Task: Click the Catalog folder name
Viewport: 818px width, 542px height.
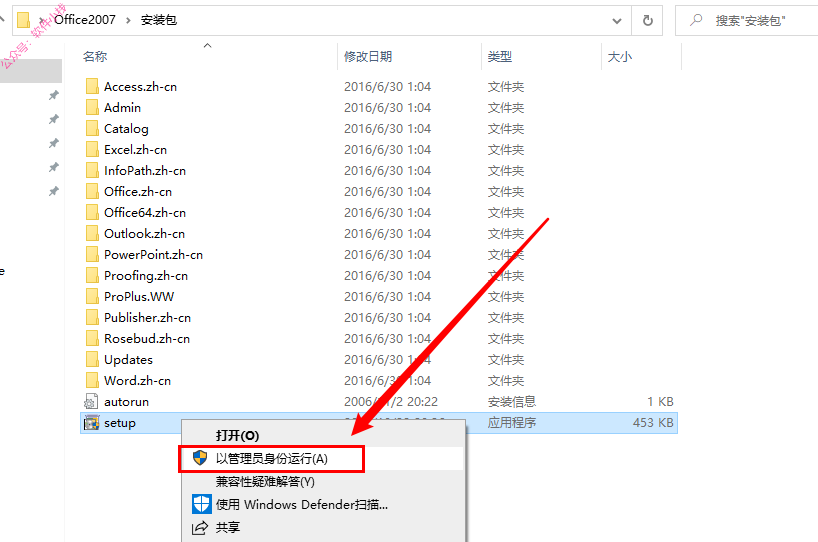Action: click(x=126, y=129)
